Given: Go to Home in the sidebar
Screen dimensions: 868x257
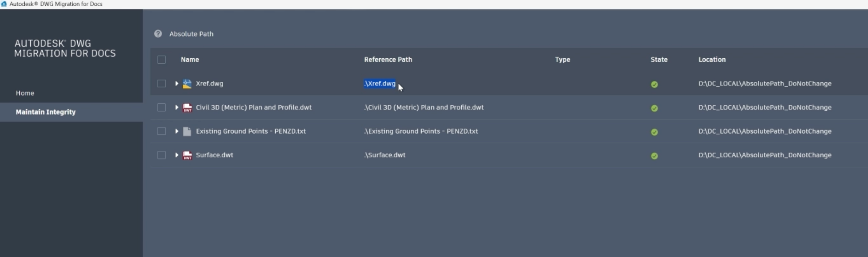Looking at the screenshot, I should coord(25,93).
